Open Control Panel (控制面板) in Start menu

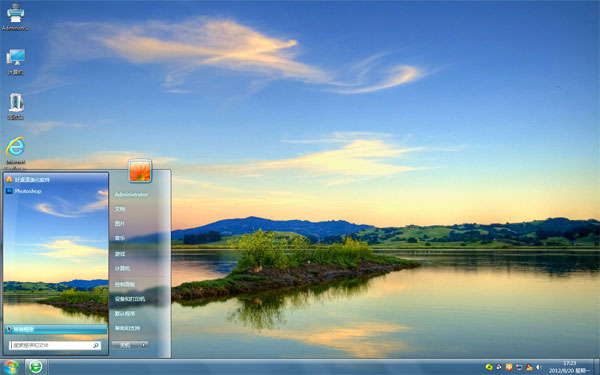(125, 285)
